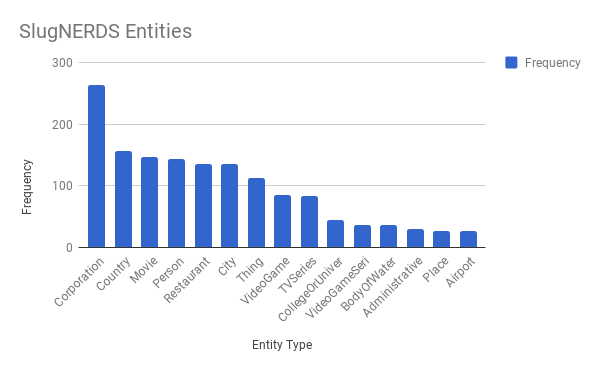Image resolution: width=600 pixels, height=371 pixels.
Task: Click the vertical Frequency axis title
Action: 27,187
